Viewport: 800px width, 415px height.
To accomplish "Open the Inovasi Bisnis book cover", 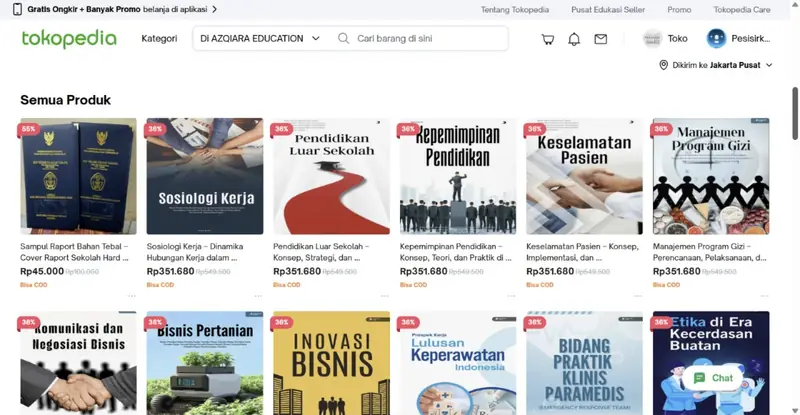I will 332,363.
